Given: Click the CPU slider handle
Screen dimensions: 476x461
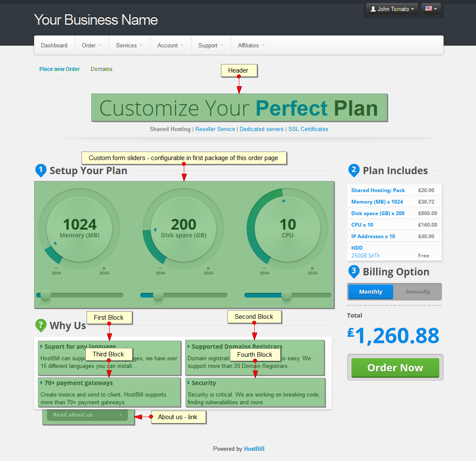Looking at the screenshot, I should click(286, 295).
